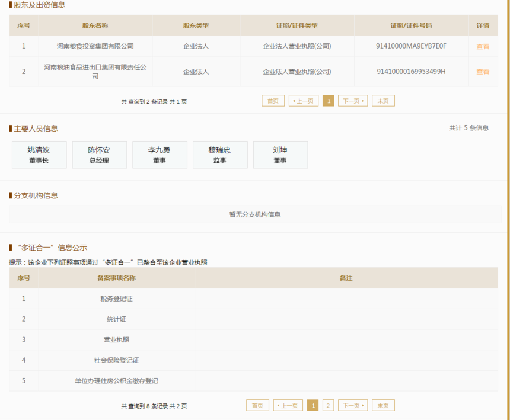510x420 pixels.
Task: Click 分支机构信息 section heading
Action: [36, 195]
